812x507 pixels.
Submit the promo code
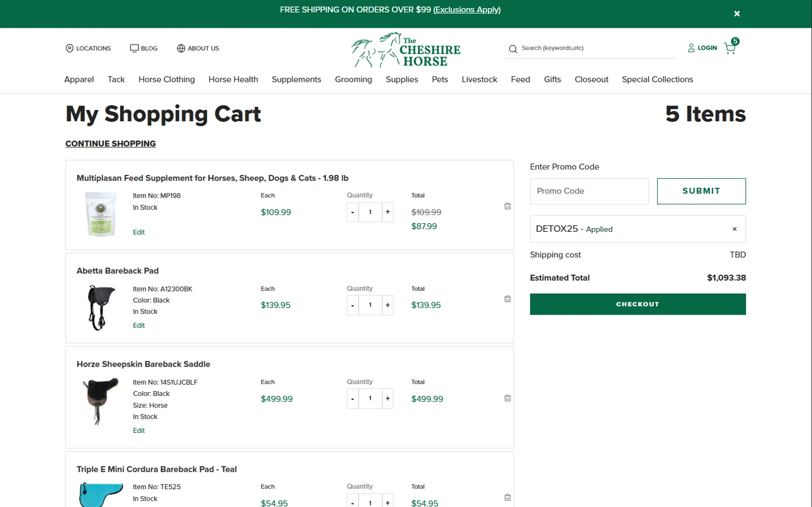tap(701, 191)
